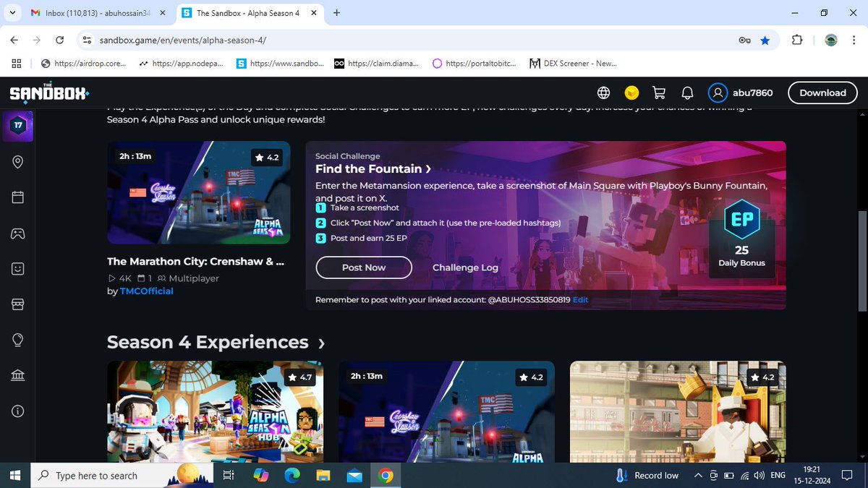The image size is (868, 488).
Task: Open the claim.diama bookmark
Action: tap(376, 64)
